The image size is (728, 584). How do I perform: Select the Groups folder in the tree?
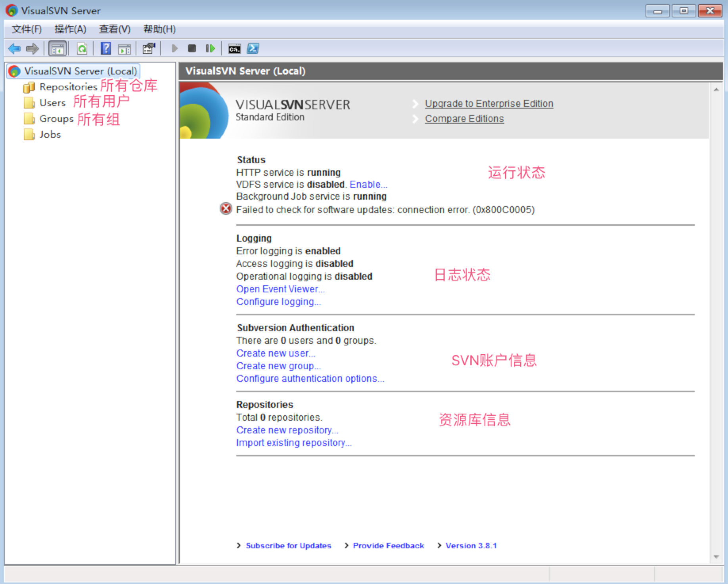56,119
